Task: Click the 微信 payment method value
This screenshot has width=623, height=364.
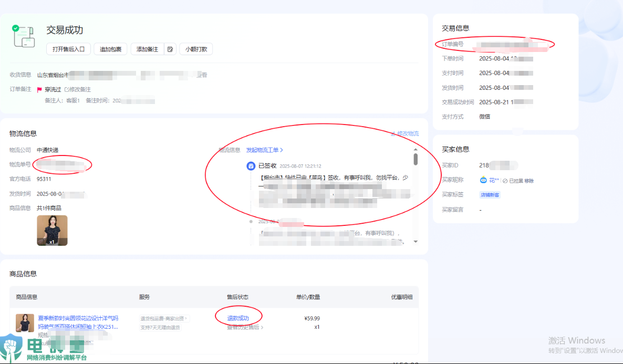Action: [x=484, y=117]
